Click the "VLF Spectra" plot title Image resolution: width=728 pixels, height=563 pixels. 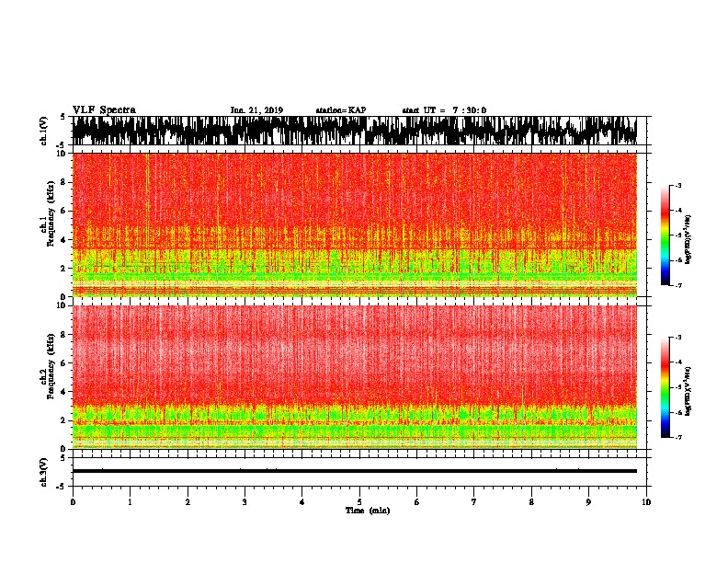104,110
